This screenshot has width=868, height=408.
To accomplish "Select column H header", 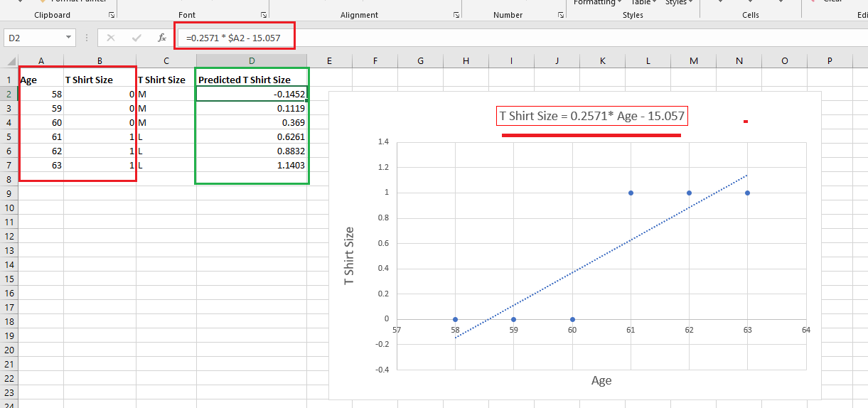I will (x=466, y=61).
